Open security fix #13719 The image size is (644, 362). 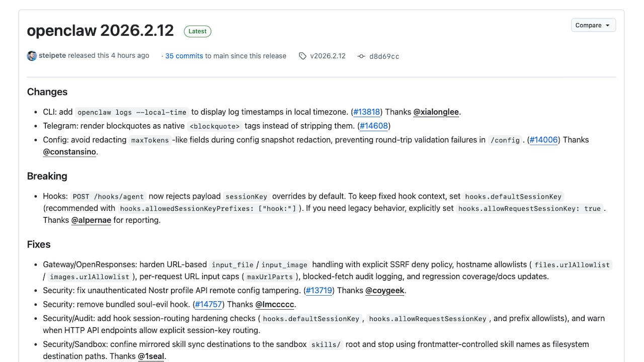pos(318,290)
